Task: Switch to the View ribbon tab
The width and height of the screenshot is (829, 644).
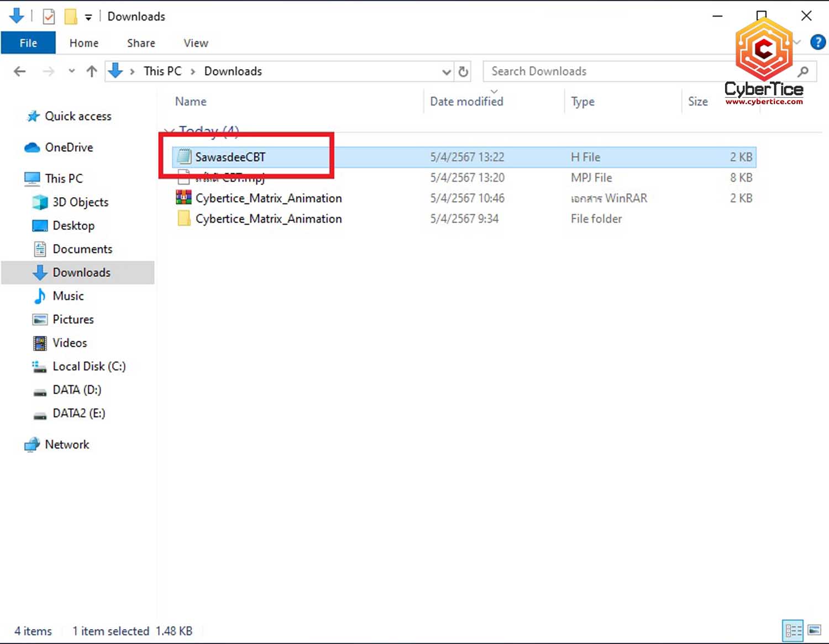Action: pyautogui.click(x=196, y=43)
